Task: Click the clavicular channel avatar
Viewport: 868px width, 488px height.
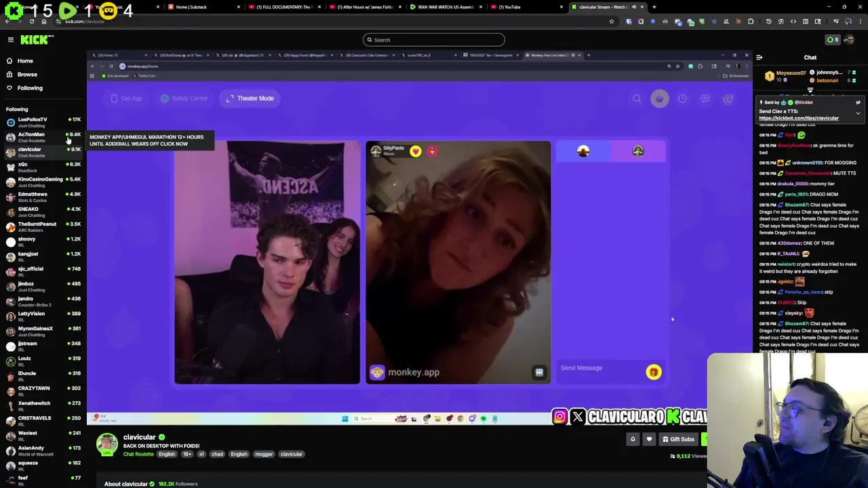Action: [106, 444]
